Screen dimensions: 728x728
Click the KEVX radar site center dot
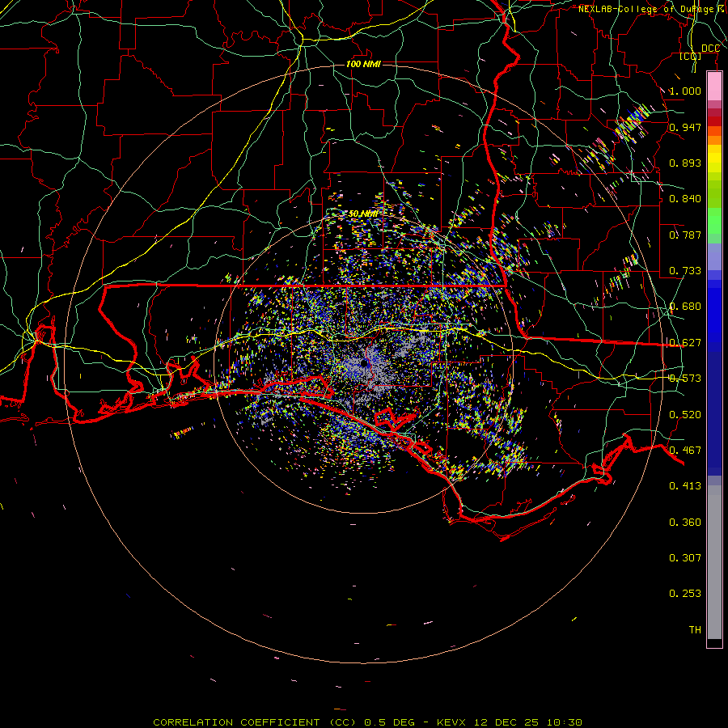365,363
